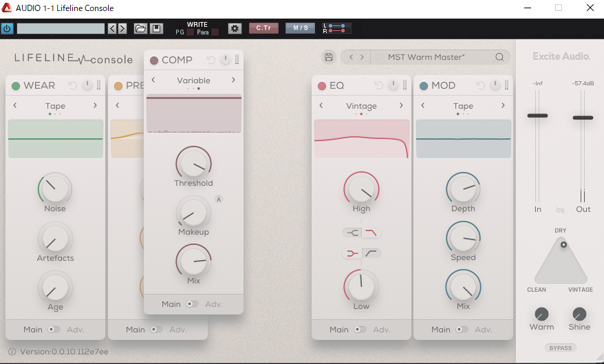This screenshot has height=364, width=604.
Task: Save Lifeline preset with round disk icon
Action: pos(329,57)
